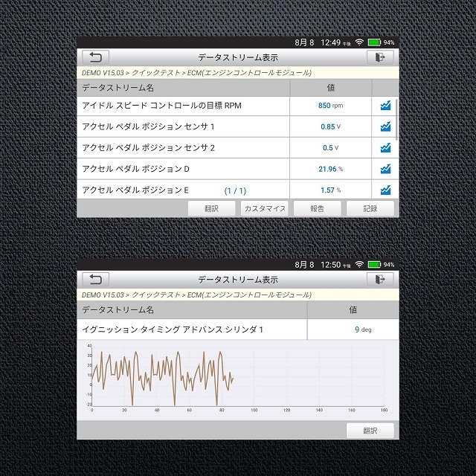Open graph for アクセル ペダル ポジション D

pos(385,169)
